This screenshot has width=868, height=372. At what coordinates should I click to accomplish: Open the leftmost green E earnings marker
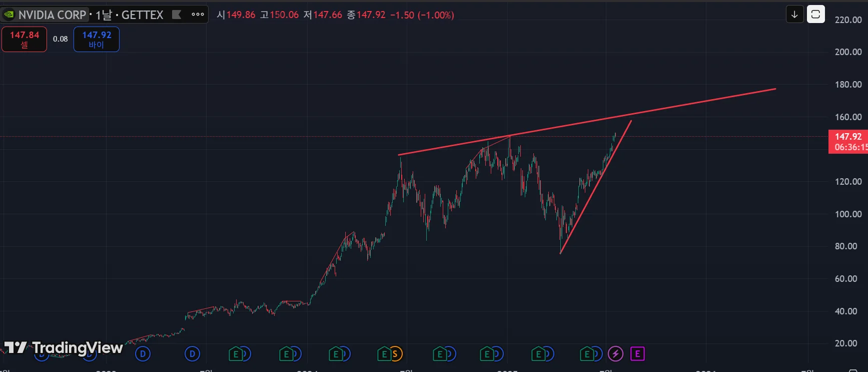pyautogui.click(x=236, y=354)
